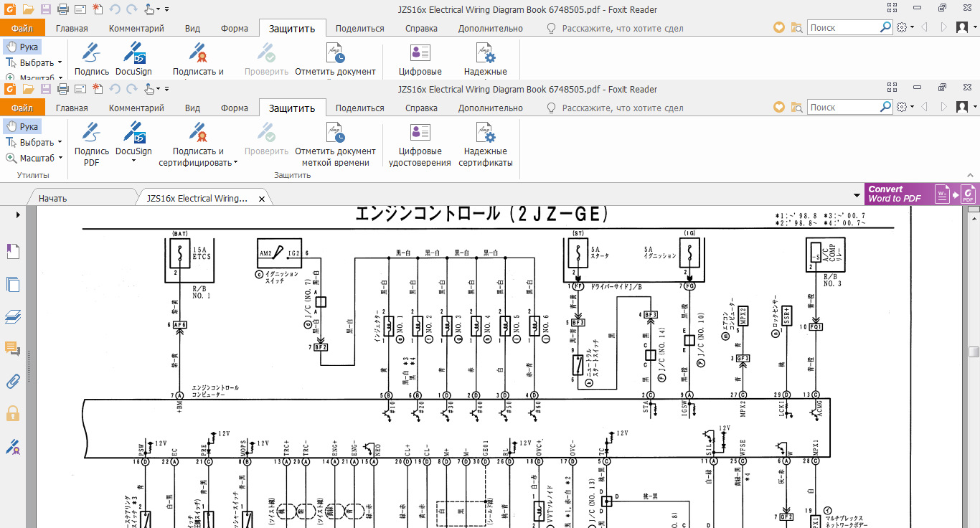Click the Подпись PDF signing tool

coord(91,143)
